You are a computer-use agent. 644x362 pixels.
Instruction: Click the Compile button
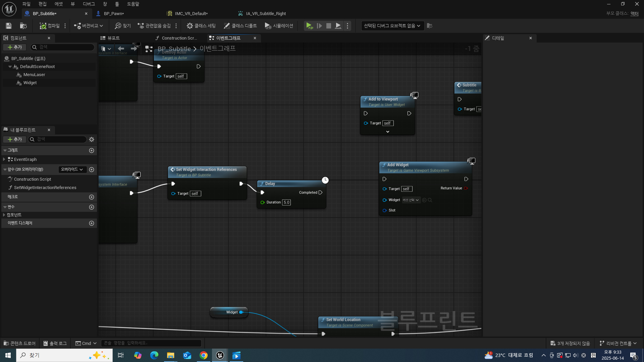[49, 26]
